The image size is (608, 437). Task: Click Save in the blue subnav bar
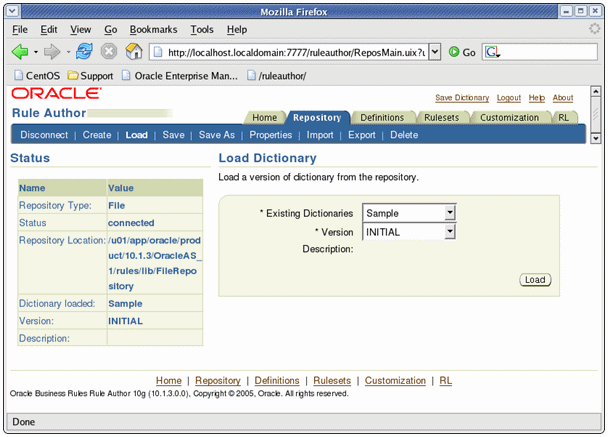[173, 135]
